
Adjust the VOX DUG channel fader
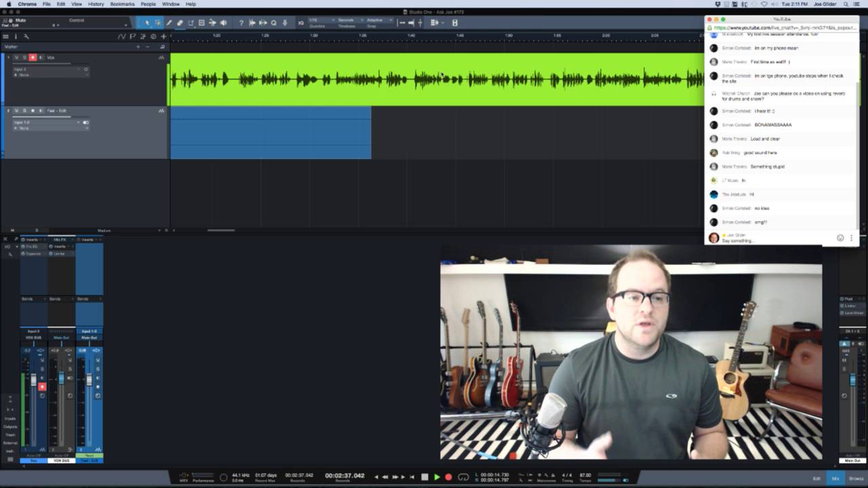[x=61, y=378]
